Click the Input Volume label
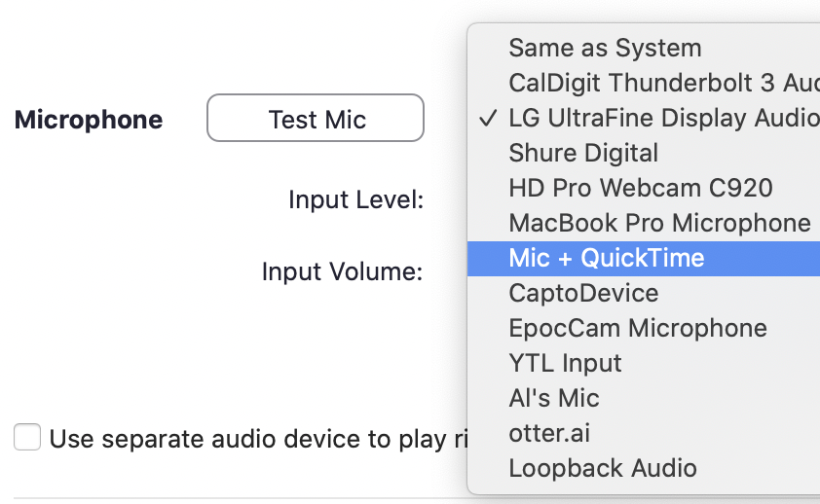Image resolution: width=820 pixels, height=504 pixels. [x=342, y=271]
